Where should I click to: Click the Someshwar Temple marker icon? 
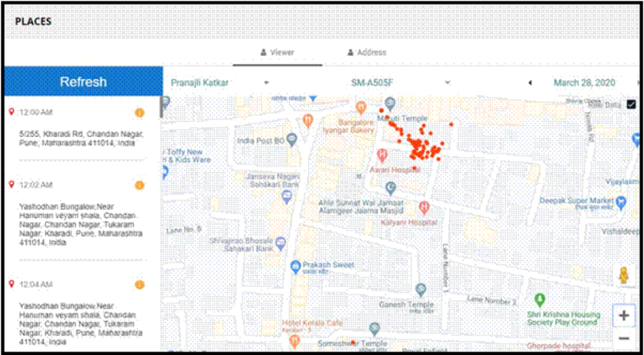point(374,329)
